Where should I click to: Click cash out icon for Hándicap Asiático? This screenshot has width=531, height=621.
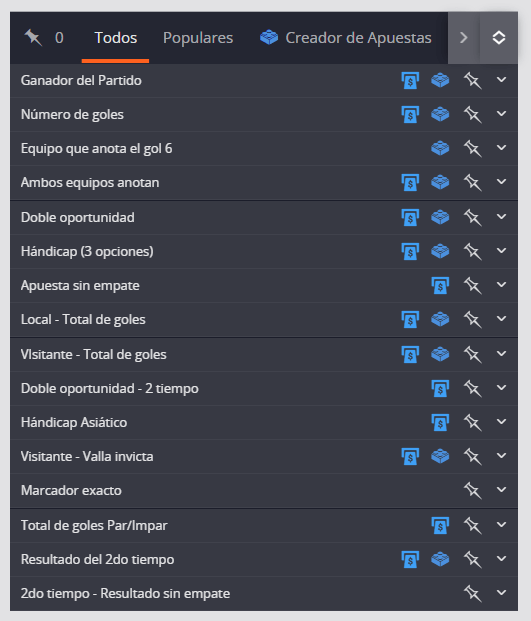[440, 423]
